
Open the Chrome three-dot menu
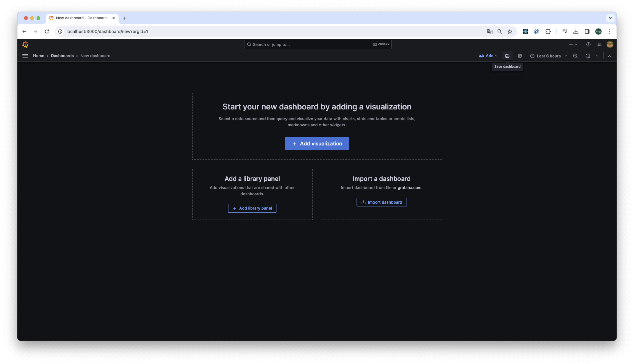click(x=610, y=32)
